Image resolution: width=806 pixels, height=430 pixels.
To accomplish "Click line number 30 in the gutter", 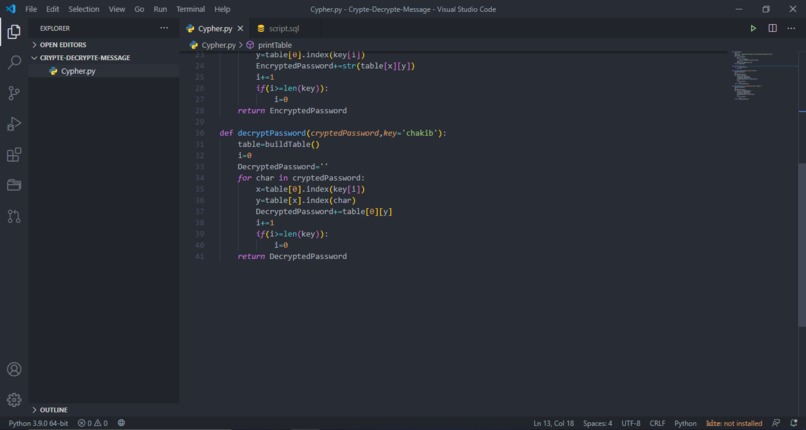I will point(199,133).
